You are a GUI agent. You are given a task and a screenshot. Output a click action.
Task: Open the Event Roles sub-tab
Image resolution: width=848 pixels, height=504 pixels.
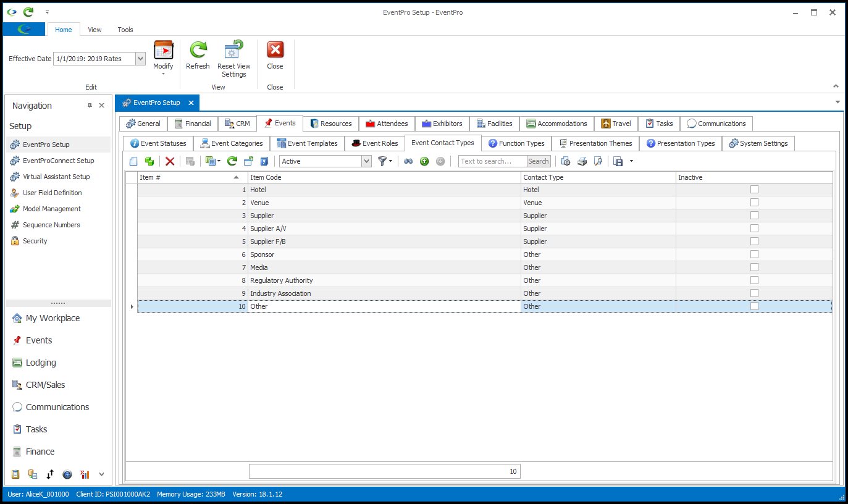[x=374, y=143]
